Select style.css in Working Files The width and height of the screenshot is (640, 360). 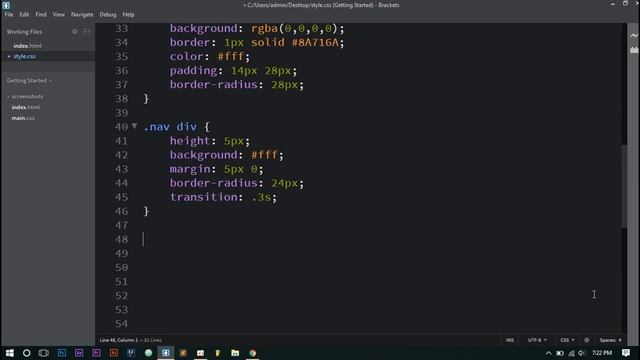coord(24,56)
